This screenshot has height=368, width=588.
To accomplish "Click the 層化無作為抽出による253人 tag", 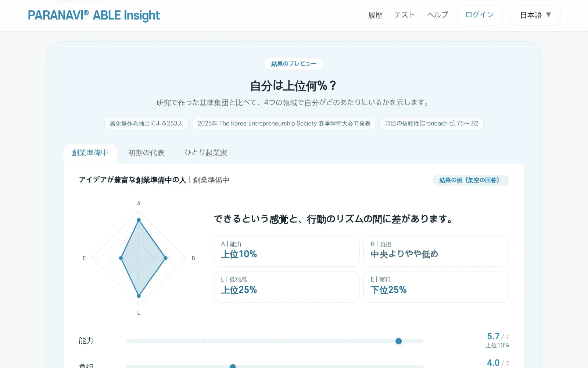I will [x=146, y=124].
